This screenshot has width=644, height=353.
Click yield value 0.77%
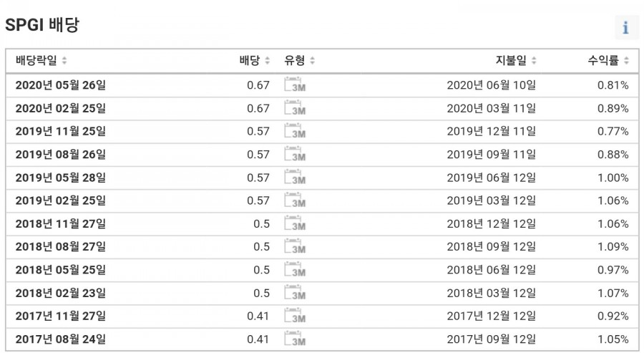[613, 131]
